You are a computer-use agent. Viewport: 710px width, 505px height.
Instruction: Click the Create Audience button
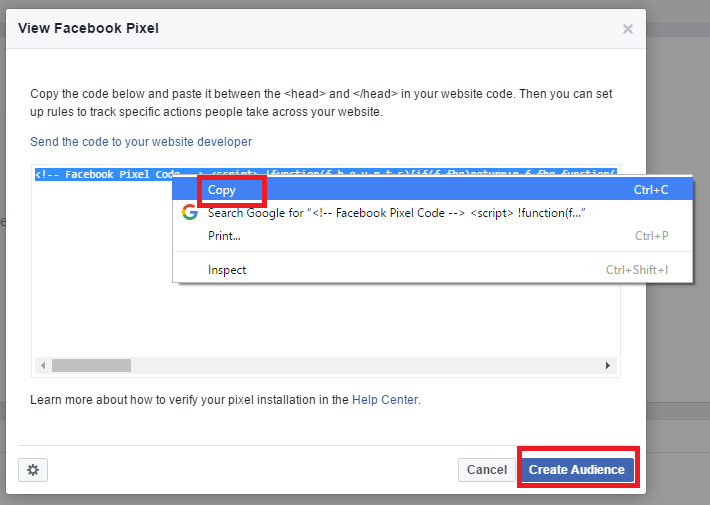577,470
